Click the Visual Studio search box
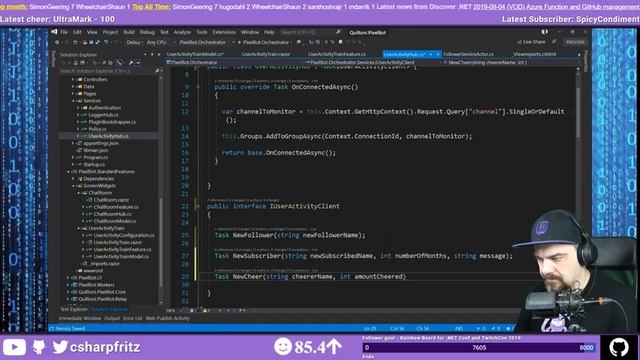640x360 pixels. click(x=310, y=32)
